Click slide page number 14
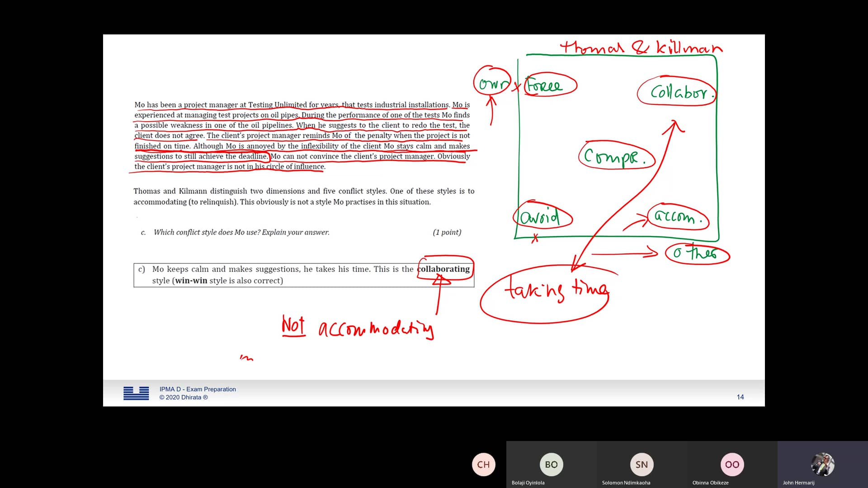Image resolution: width=868 pixels, height=488 pixels. (x=740, y=397)
